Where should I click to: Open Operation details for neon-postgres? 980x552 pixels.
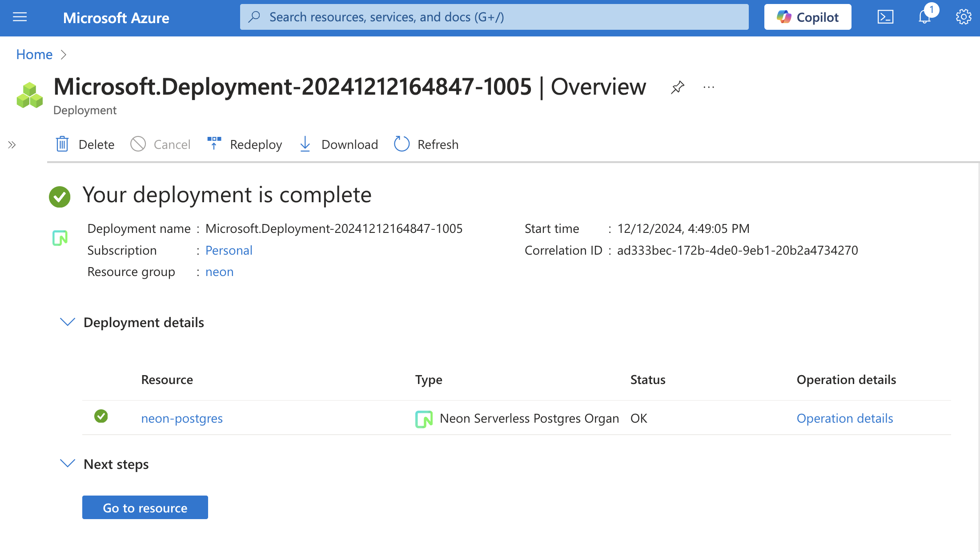(x=844, y=418)
